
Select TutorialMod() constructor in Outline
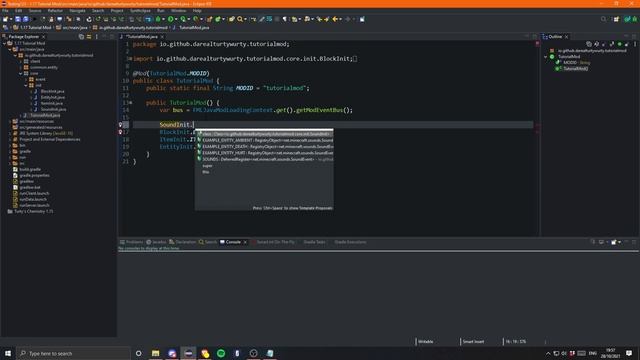click(575, 69)
